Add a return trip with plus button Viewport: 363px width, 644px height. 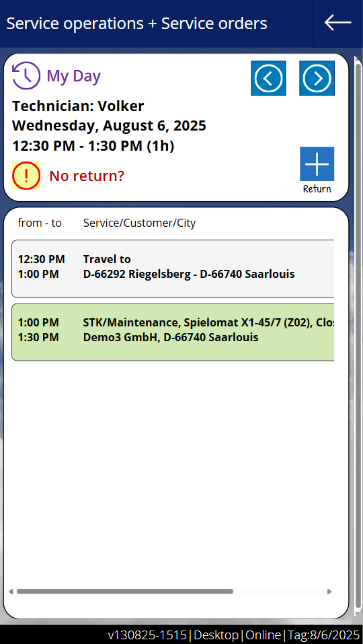point(317,164)
